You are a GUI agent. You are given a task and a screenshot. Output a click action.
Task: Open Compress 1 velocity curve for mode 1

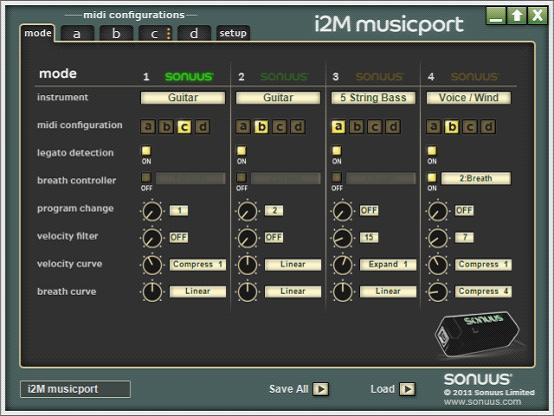pyautogui.click(x=198, y=264)
